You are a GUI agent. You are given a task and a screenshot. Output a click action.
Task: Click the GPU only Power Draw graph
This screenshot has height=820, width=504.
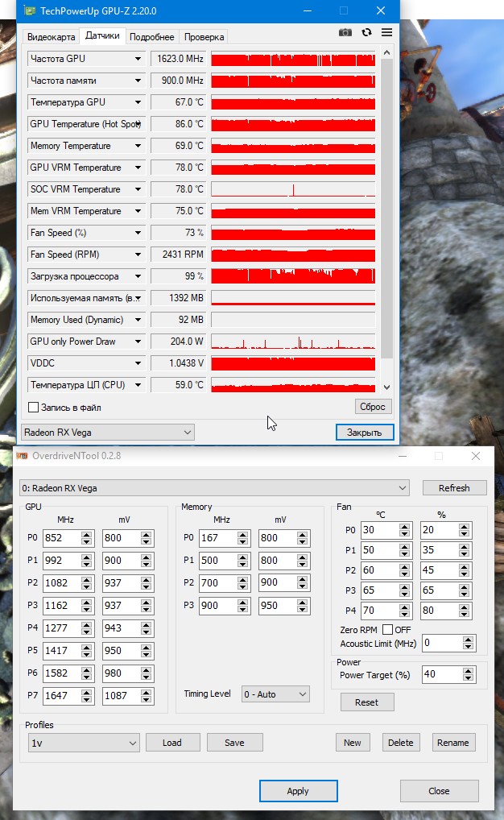(x=293, y=342)
